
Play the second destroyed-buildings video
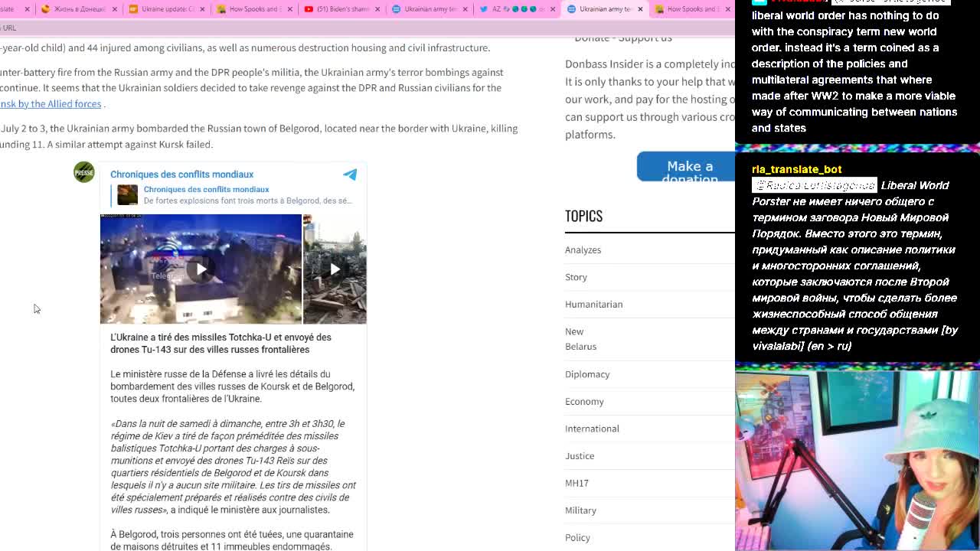pyautogui.click(x=335, y=269)
